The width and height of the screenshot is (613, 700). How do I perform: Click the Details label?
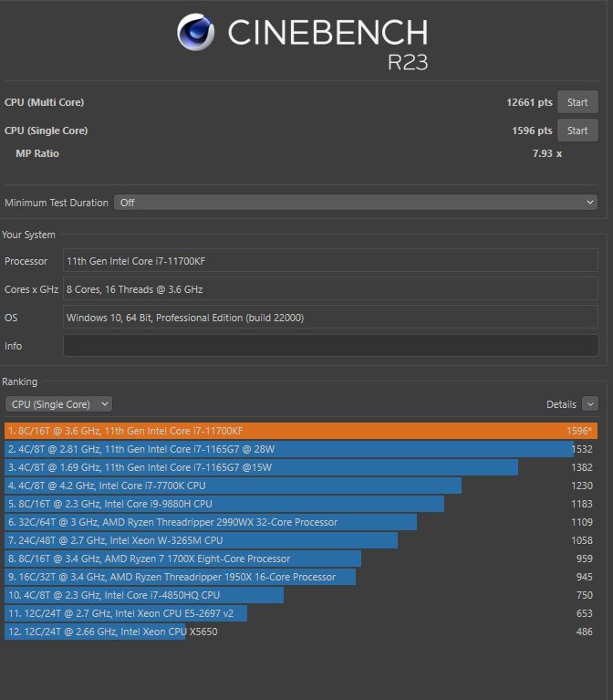pos(561,404)
